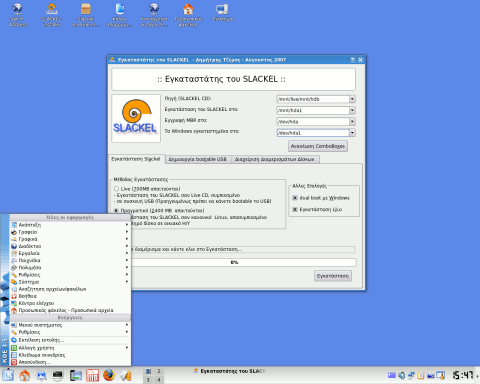Viewport: 480px width, 384px height.
Task: Expand the Windows installed-at dropdown arrow
Action: point(352,133)
